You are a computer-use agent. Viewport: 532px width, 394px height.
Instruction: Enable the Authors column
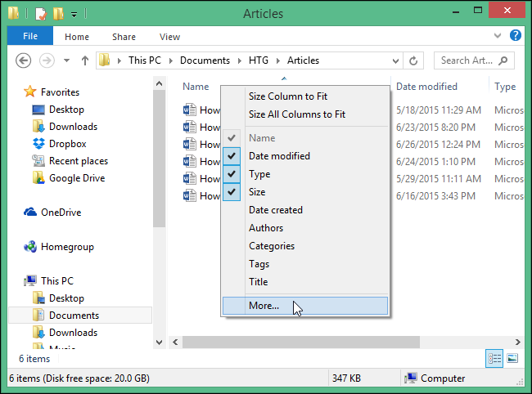pos(305,228)
